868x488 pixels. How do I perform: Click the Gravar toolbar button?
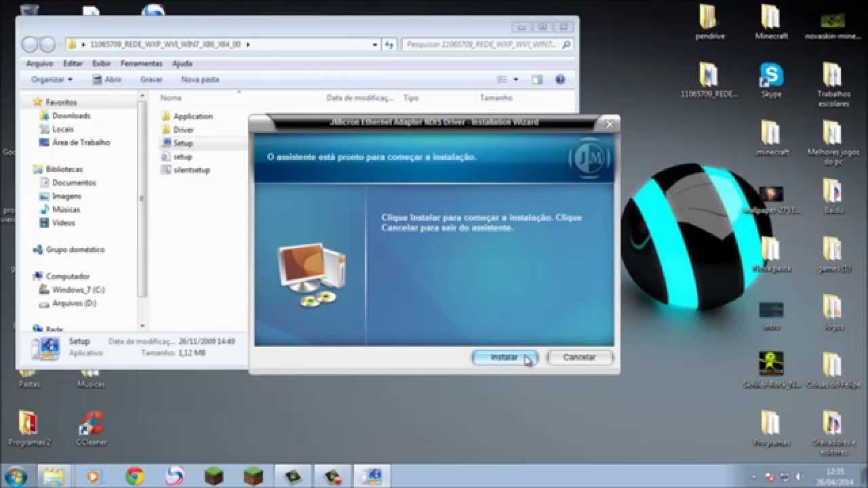click(x=151, y=79)
